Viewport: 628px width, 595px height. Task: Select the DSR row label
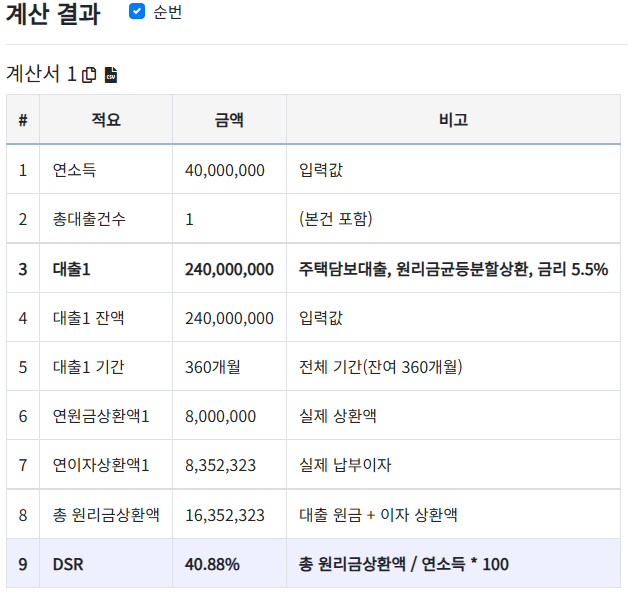point(68,564)
